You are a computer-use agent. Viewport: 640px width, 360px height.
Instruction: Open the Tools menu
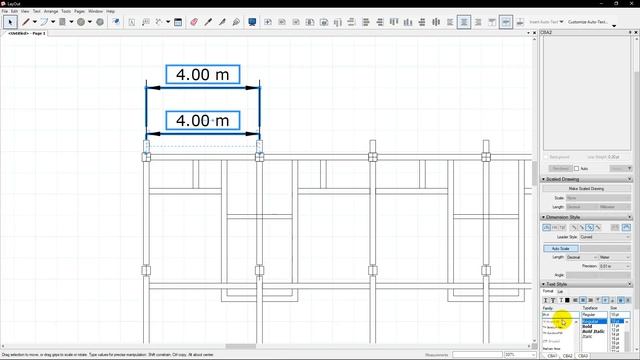coord(66,11)
